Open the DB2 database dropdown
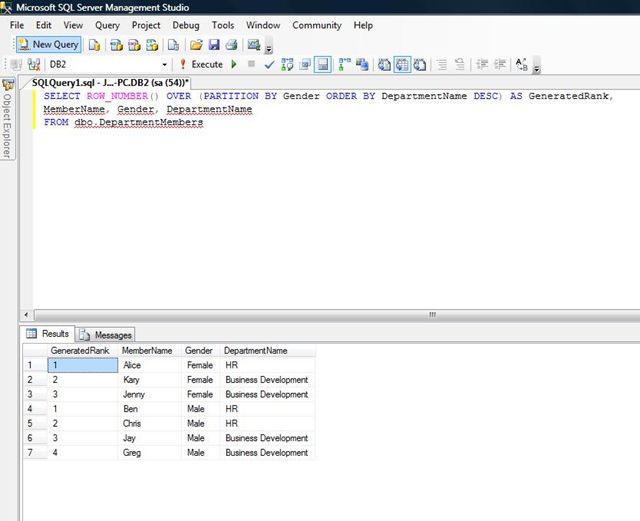The height and width of the screenshot is (521, 640). coord(165,65)
